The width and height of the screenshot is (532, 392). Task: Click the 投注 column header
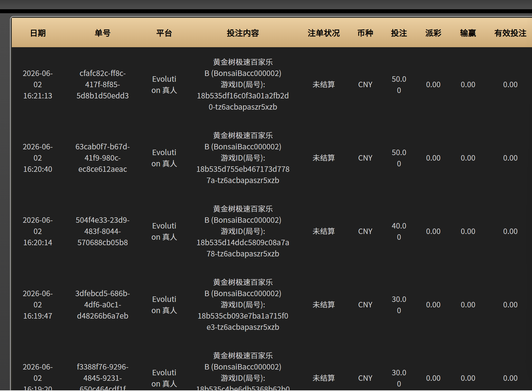(399, 33)
